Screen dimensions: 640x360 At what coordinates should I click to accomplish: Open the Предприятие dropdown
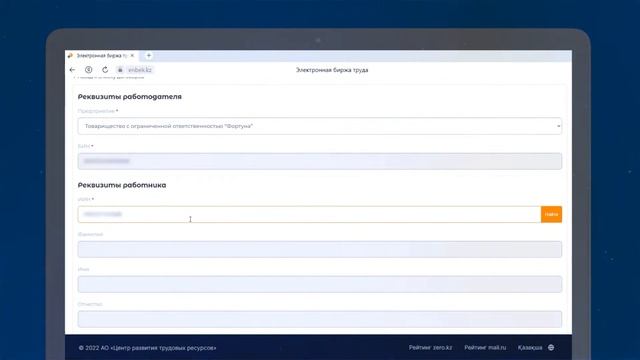[x=320, y=126]
